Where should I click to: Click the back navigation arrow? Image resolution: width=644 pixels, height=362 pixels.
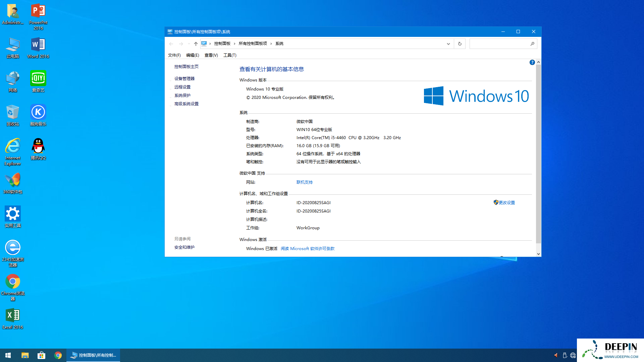point(171,44)
